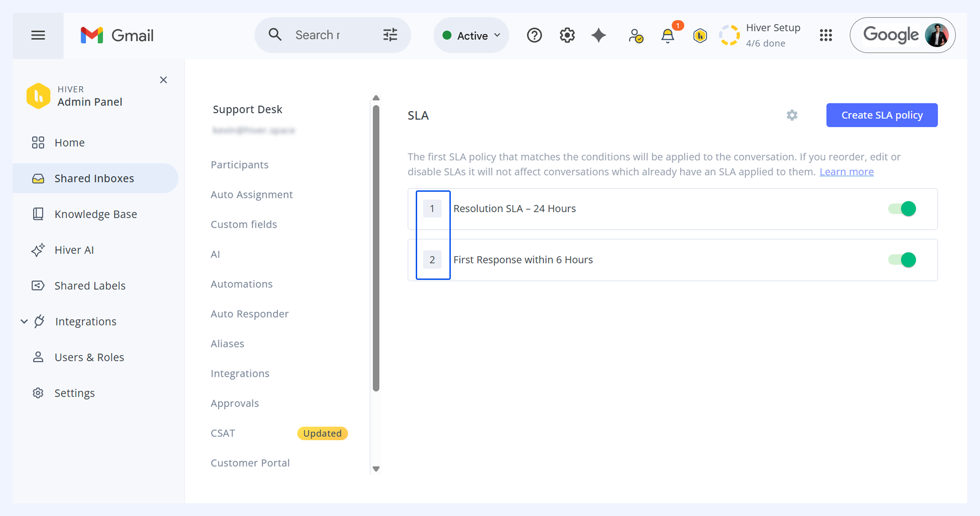Open SLA settings gear icon
This screenshot has height=516, width=980.
pyautogui.click(x=792, y=115)
